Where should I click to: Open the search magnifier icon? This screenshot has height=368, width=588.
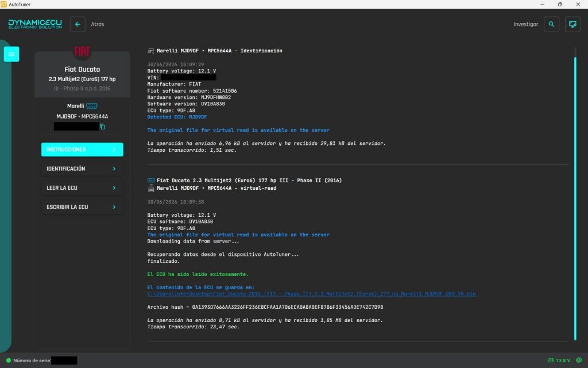click(551, 24)
